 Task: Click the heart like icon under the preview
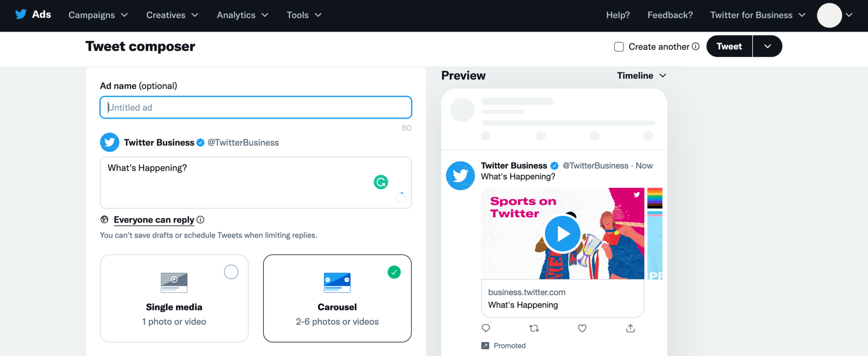click(582, 328)
